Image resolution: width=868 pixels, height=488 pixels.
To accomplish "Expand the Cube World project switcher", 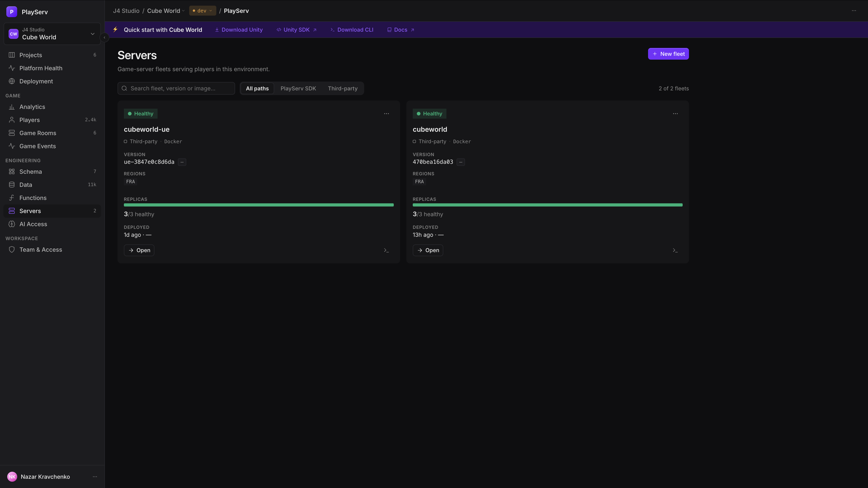I will click(x=52, y=34).
